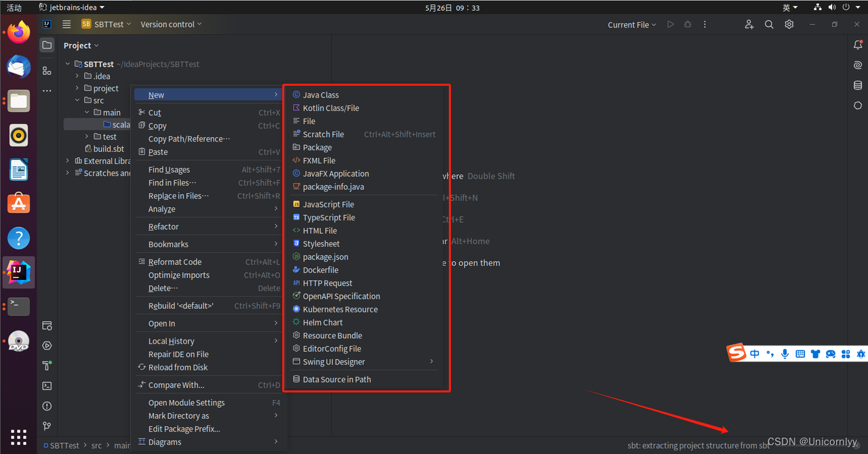
Task: Open the Structure tool window icon
Action: 47,70
